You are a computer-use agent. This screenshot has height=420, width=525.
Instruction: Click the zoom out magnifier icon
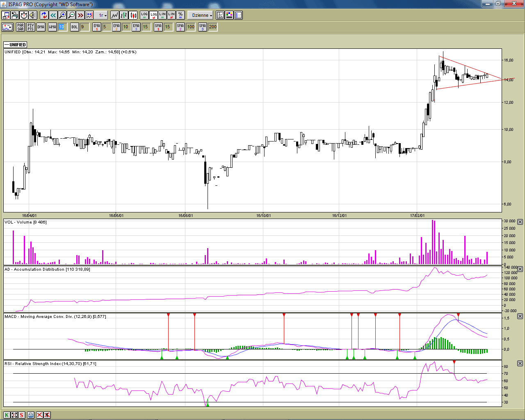71,15
